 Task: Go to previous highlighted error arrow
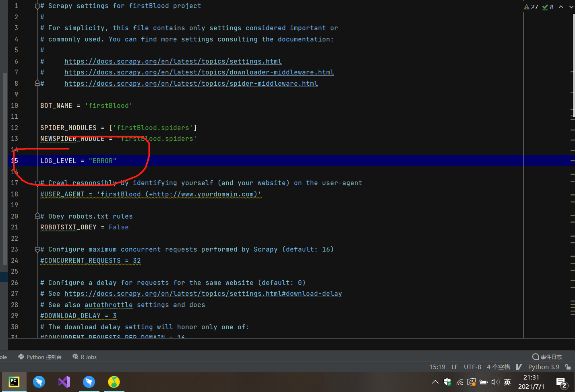click(561, 7)
